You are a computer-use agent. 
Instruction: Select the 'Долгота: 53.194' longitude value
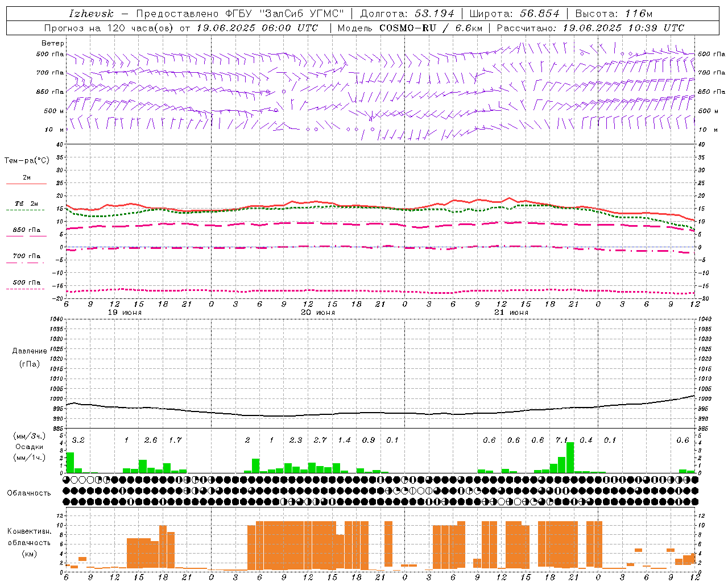pos(407,14)
